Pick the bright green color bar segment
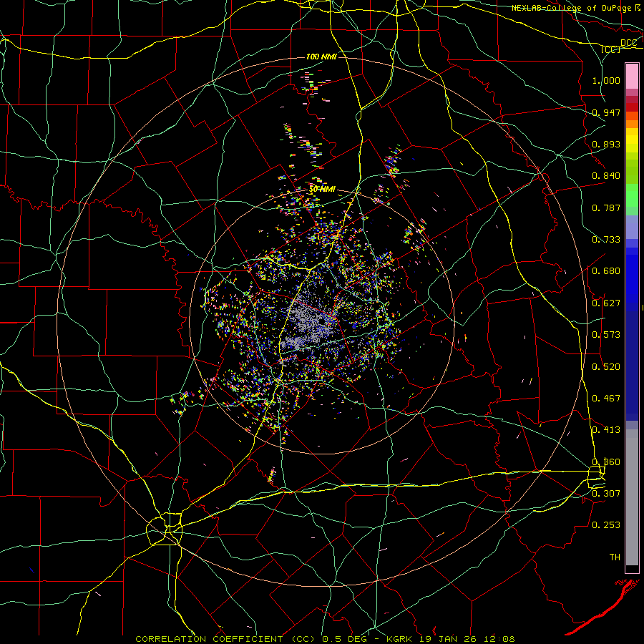The width and height of the screenshot is (644, 644). tap(632, 195)
